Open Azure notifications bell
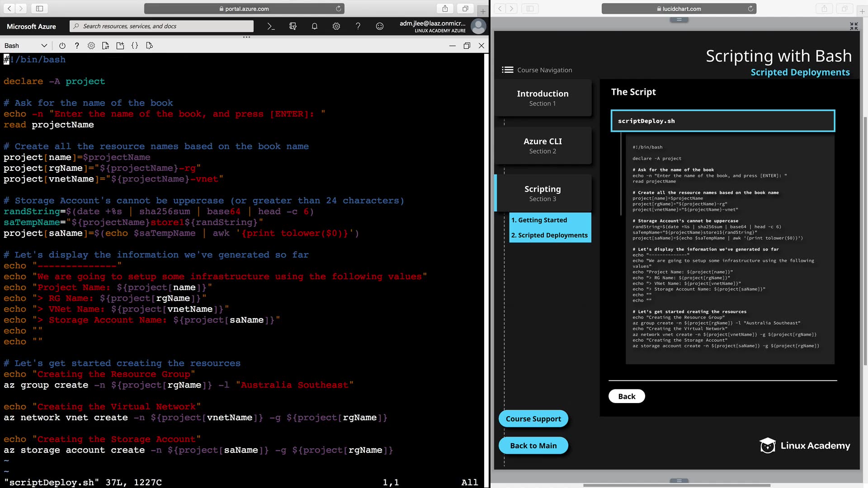Viewport: 868px width, 488px height. click(315, 26)
